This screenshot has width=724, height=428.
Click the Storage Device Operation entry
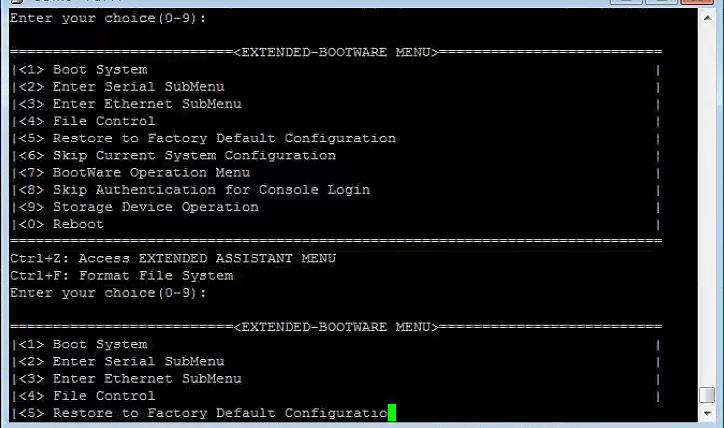(155, 207)
